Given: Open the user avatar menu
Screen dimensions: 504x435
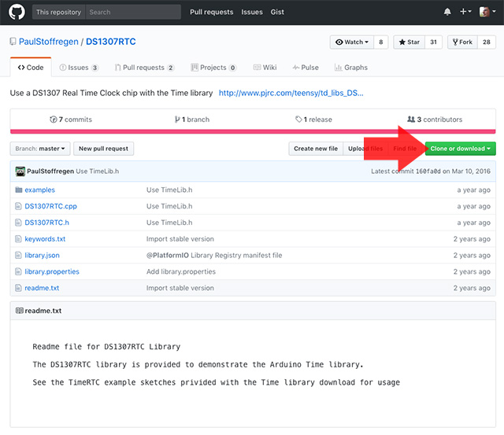Looking at the screenshot, I should click(487, 12).
